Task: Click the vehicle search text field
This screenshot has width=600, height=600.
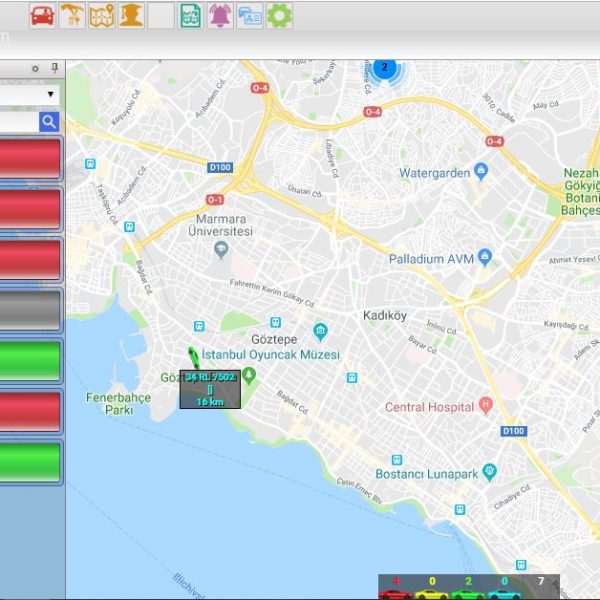Action: pos(19,122)
